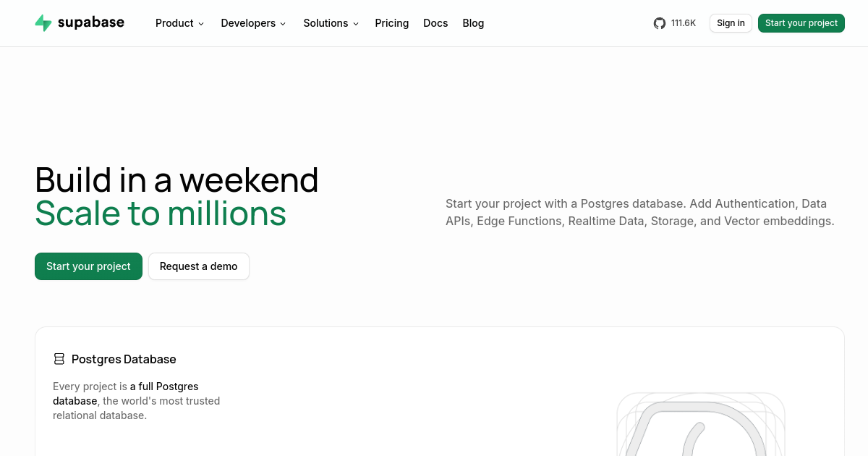Click the hero Start your project button
Viewport: 868px width, 456px height.
[x=88, y=266]
